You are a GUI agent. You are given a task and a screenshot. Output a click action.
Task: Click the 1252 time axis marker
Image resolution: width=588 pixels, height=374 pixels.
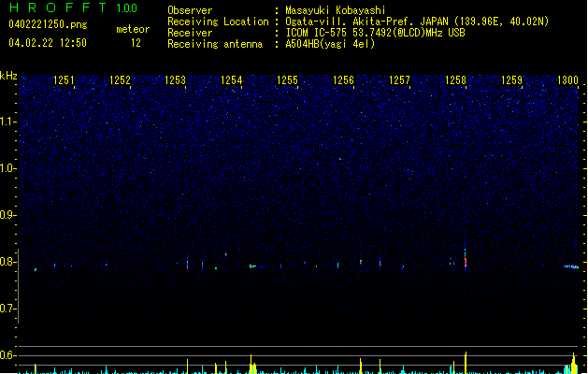pyautogui.click(x=120, y=80)
